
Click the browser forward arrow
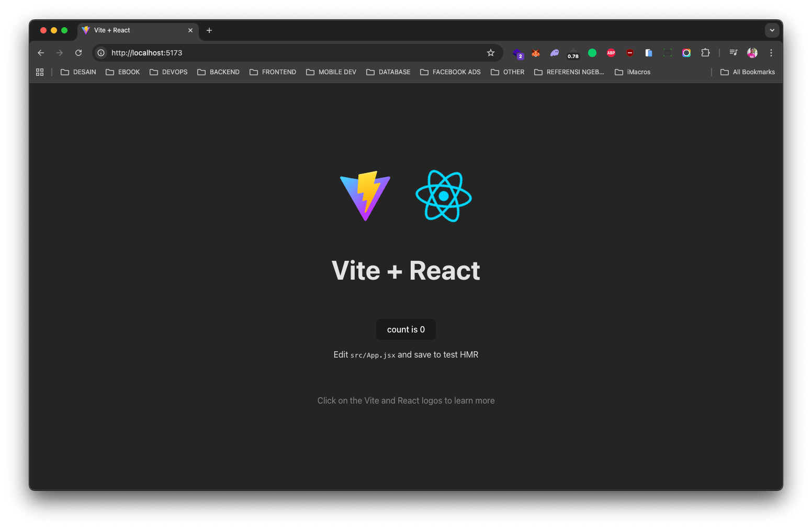60,53
